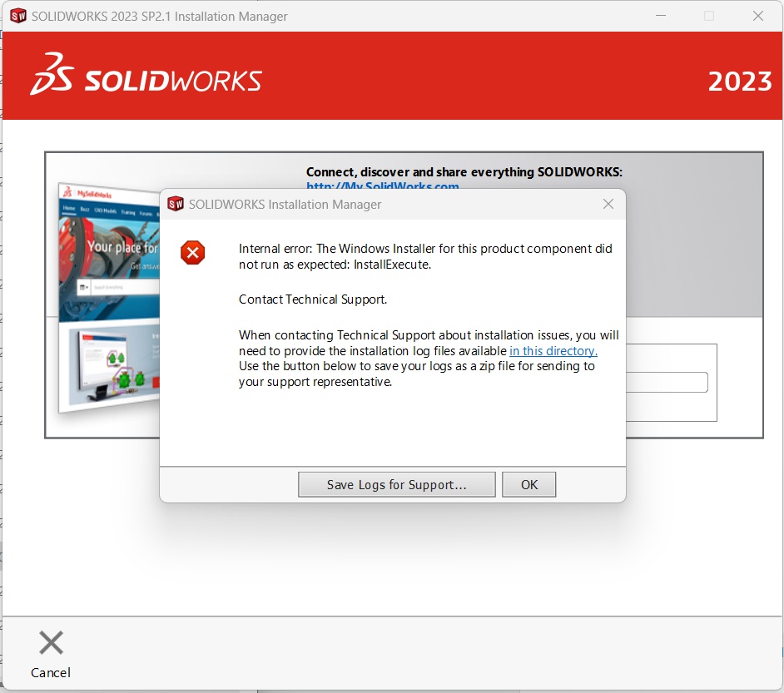Screen dimensions: 784x693
Task: Click the red error icon in dialog
Action: tap(192, 252)
